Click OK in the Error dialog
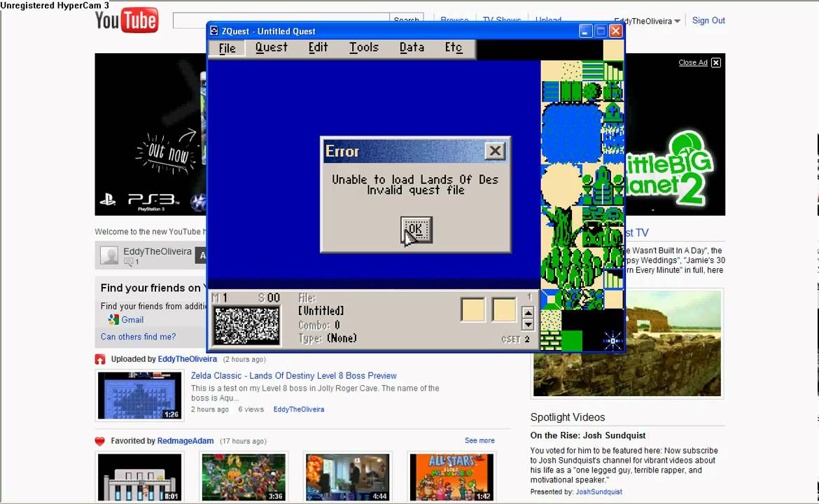Viewport: 819px width, 504px height. [416, 230]
